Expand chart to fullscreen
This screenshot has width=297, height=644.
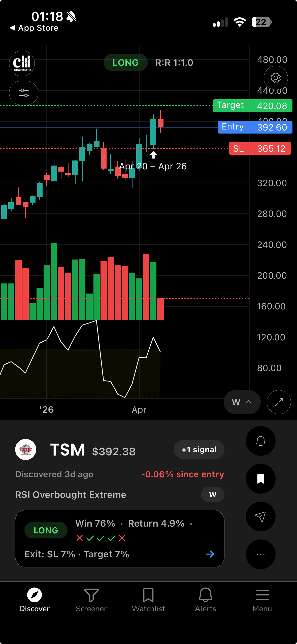click(279, 402)
